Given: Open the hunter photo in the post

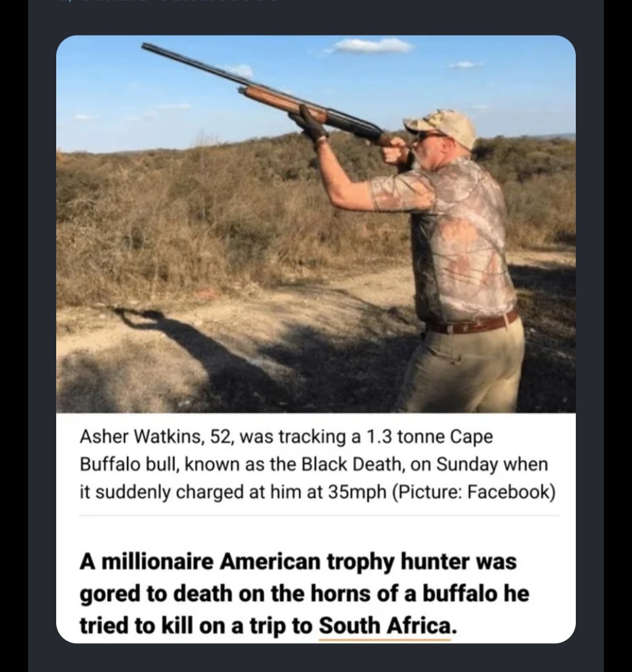Looking at the screenshot, I should 316,224.
